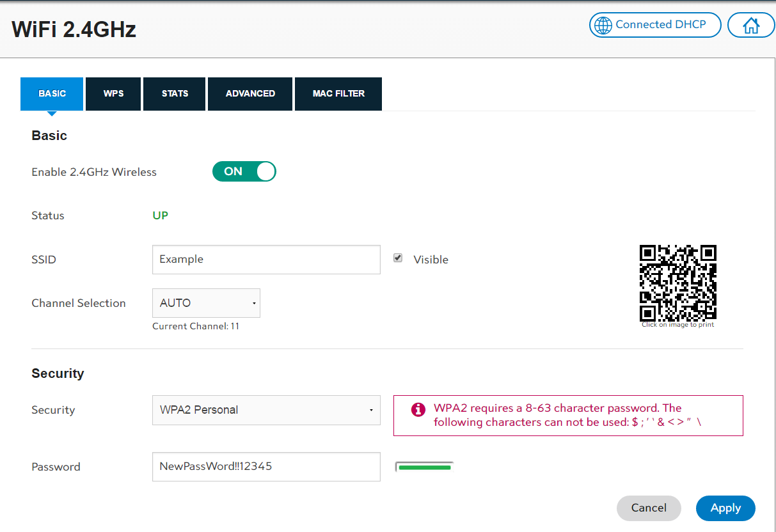This screenshot has width=776, height=532.
Task: Click into the SSID input field
Action: (266, 260)
